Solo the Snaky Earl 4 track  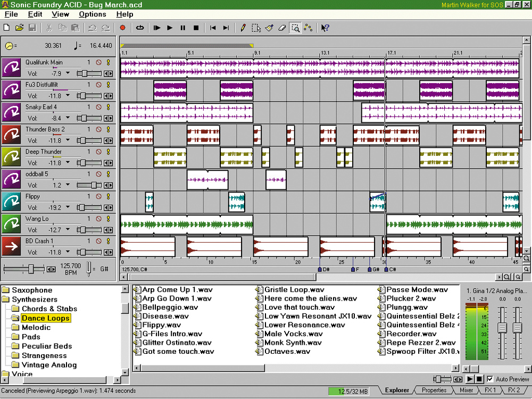point(109,107)
